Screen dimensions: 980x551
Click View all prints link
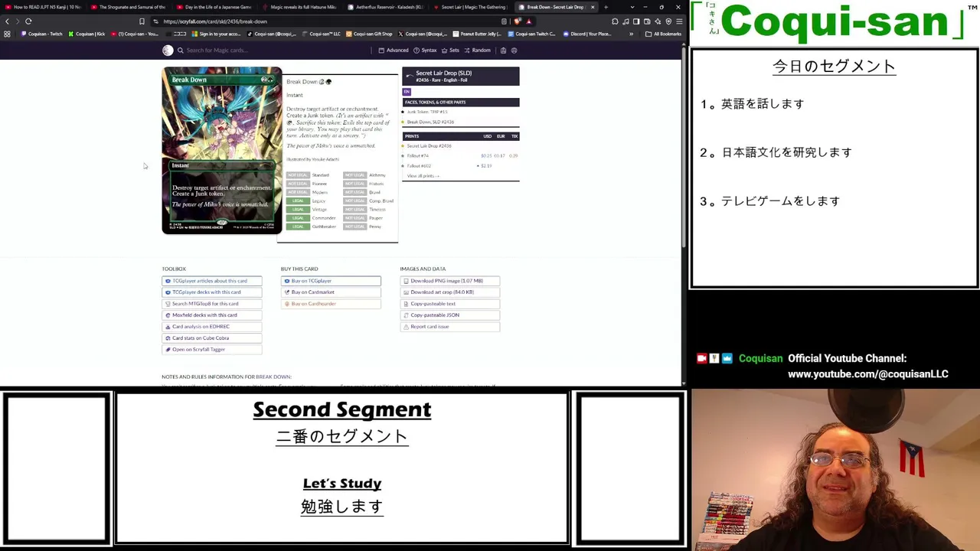point(423,176)
